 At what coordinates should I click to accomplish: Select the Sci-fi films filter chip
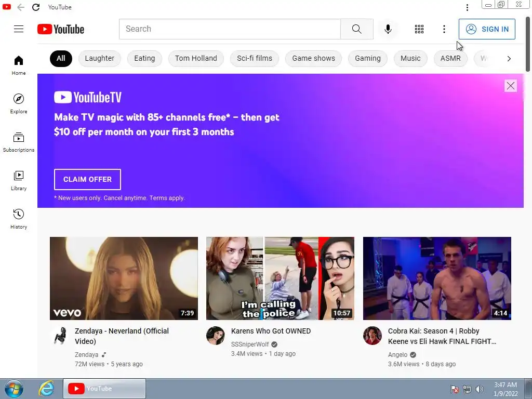[x=255, y=58]
